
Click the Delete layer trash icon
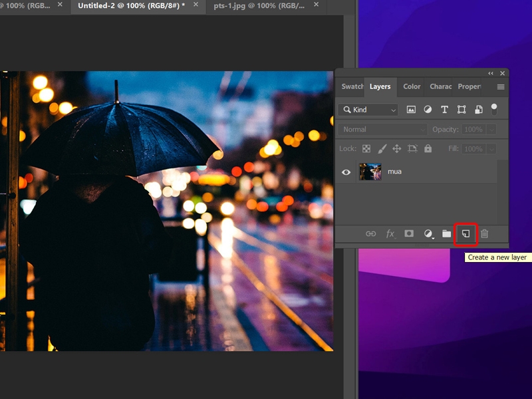pyautogui.click(x=485, y=233)
